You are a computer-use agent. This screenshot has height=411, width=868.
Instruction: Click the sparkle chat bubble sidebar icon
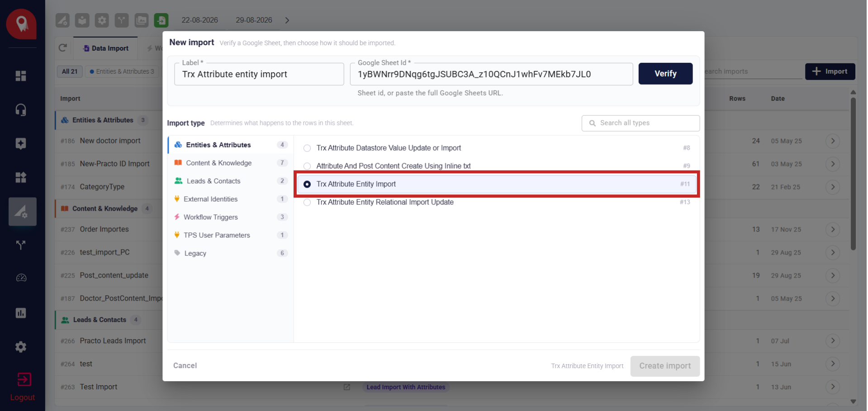tap(21, 144)
